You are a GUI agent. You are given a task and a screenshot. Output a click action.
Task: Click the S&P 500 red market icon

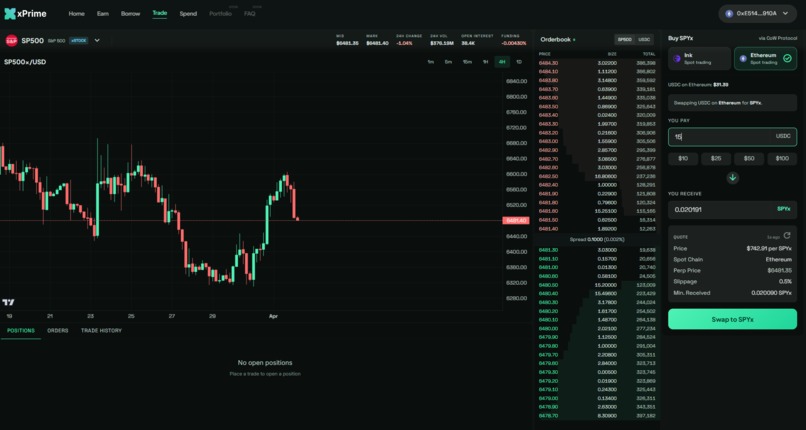coord(11,40)
